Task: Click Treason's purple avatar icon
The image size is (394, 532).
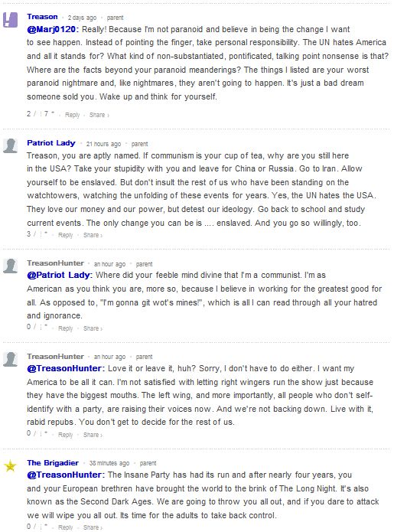Action: (x=10, y=20)
